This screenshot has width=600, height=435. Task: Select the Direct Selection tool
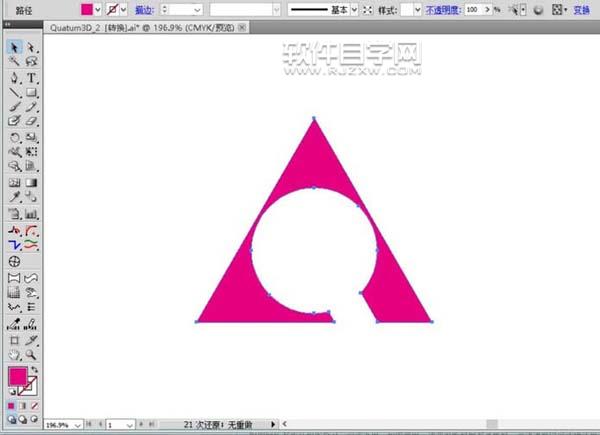pos(31,47)
